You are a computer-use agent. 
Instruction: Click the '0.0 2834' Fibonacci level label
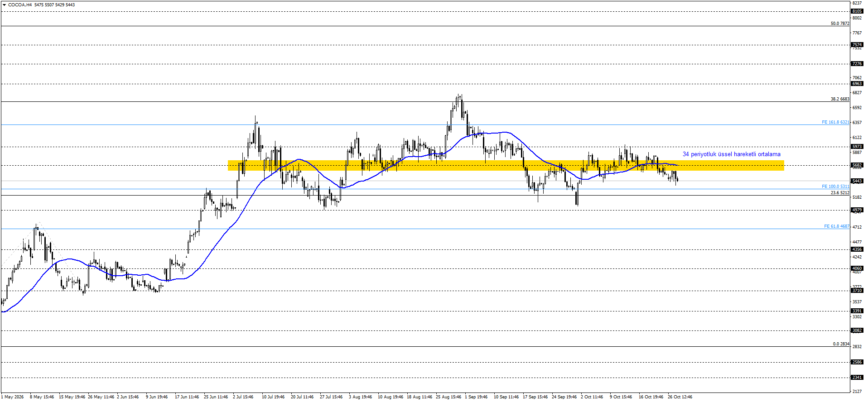(x=841, y=344)
